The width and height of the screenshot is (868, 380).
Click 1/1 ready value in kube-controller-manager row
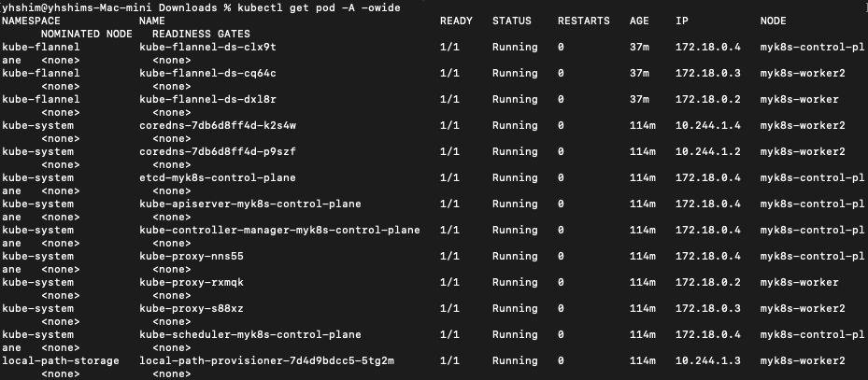click(449, 230)
